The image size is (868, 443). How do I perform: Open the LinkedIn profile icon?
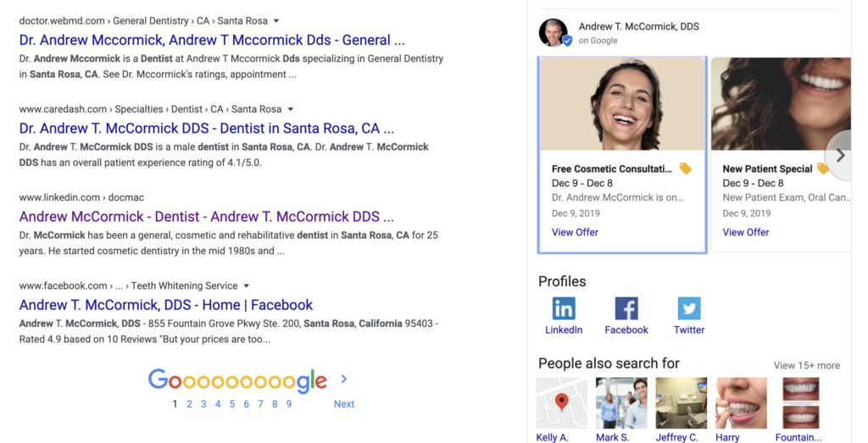coord(564,308)
